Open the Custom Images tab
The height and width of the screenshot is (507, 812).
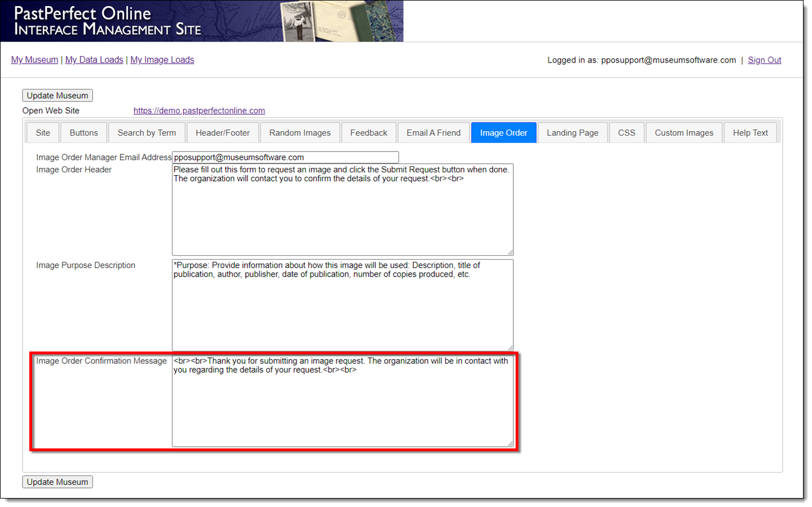coord(684,133)
